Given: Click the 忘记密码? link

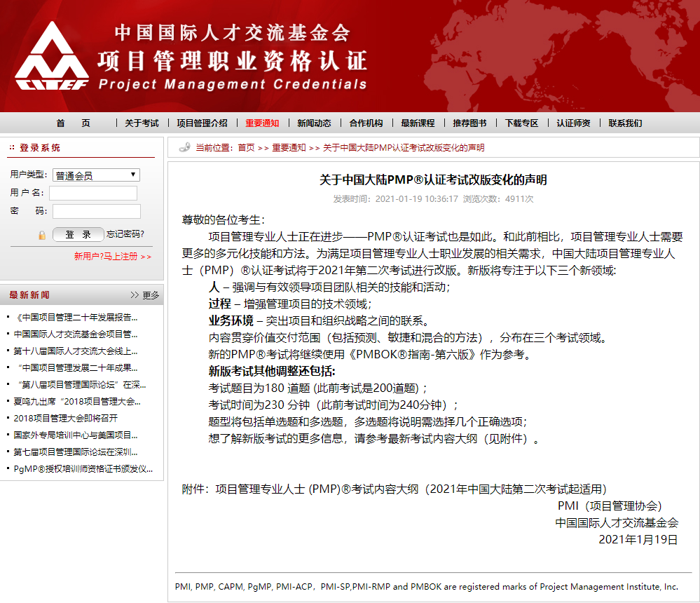Looking at the screenshot, I should click(125, 234).
